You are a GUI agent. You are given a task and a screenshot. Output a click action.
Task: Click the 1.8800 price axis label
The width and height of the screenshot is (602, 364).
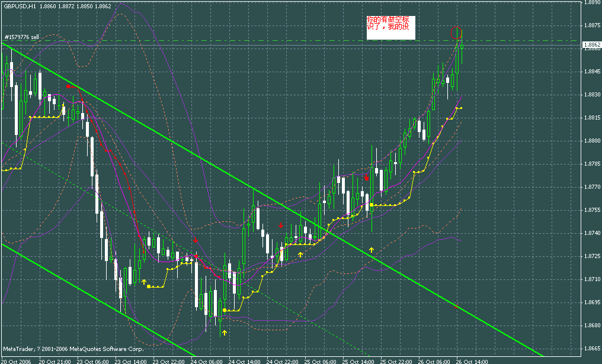coord(592,141)
